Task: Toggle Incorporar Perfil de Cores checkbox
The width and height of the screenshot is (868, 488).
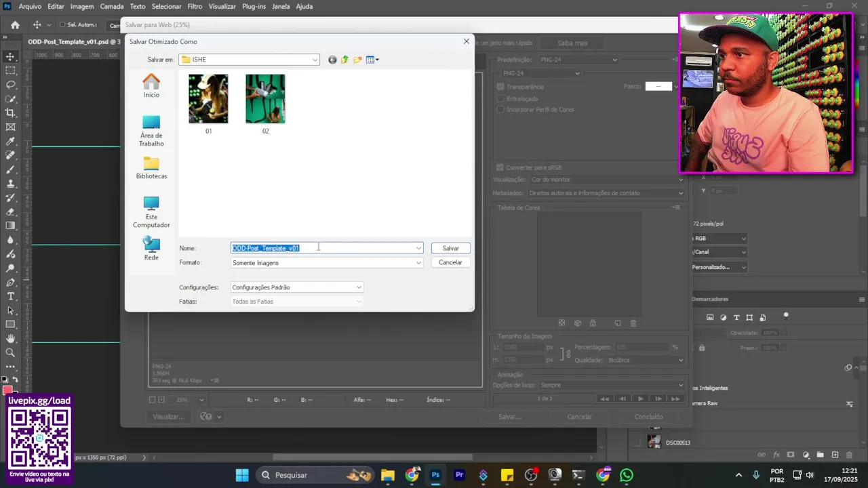Action: pyautogui.click(x=500, y=110)
